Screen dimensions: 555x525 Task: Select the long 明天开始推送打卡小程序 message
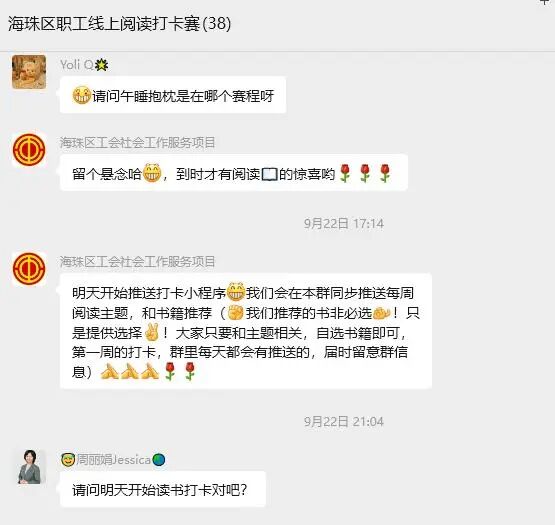point(246,331)
